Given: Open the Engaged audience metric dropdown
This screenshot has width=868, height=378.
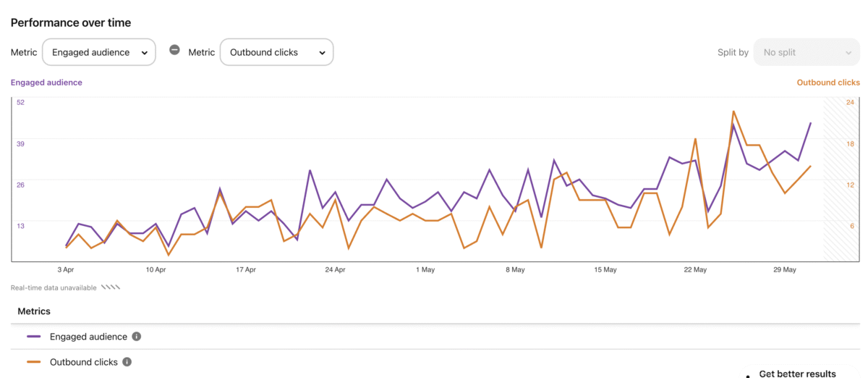Looking at the screenshot, I should tap(99, 52).
